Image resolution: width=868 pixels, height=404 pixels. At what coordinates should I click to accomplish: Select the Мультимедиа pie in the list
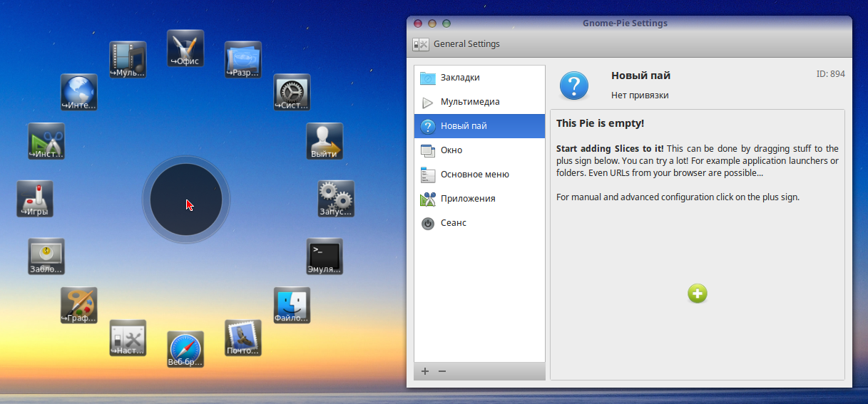click(479, 102)
